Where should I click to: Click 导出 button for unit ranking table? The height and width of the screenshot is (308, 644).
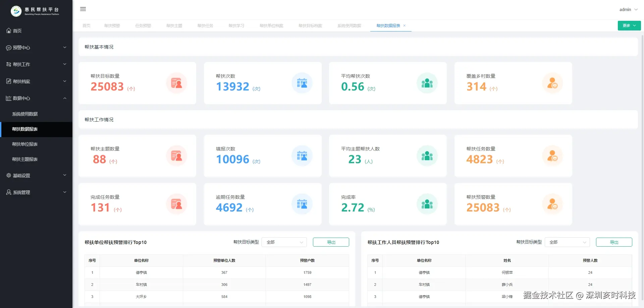tap(331, 242)
